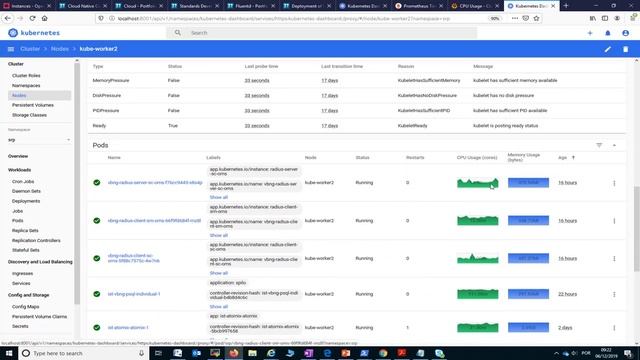This screenshot has width=640, height=360.
Task: Click the search magnifier icon in dashboard
Action: (178, 33)
